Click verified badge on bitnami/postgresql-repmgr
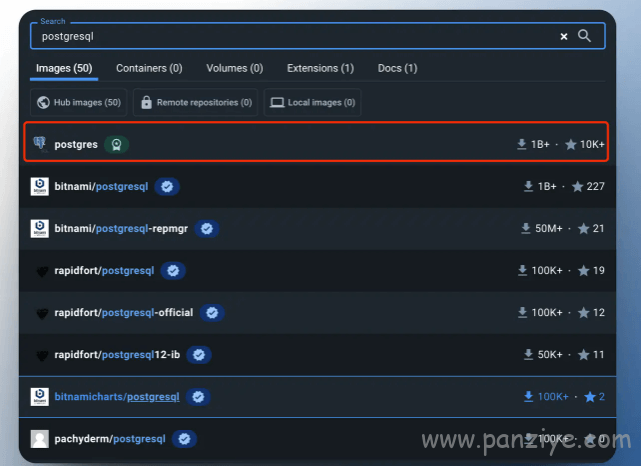The image size is (641, 466). (207, 229)
